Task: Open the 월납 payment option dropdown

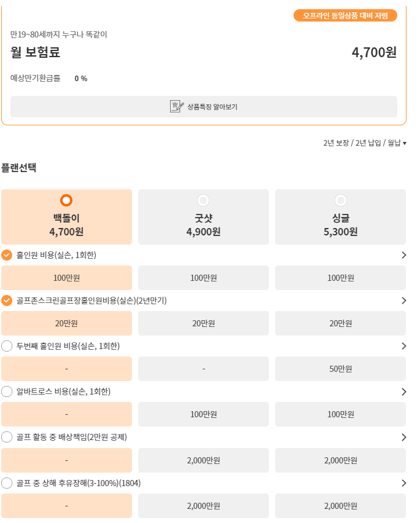Action: click(x=399, y=142)
